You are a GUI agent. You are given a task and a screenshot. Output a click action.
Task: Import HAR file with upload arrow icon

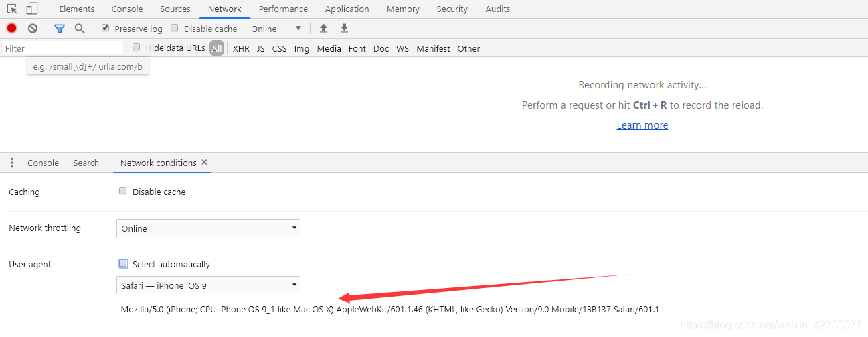tap(323, 28)
